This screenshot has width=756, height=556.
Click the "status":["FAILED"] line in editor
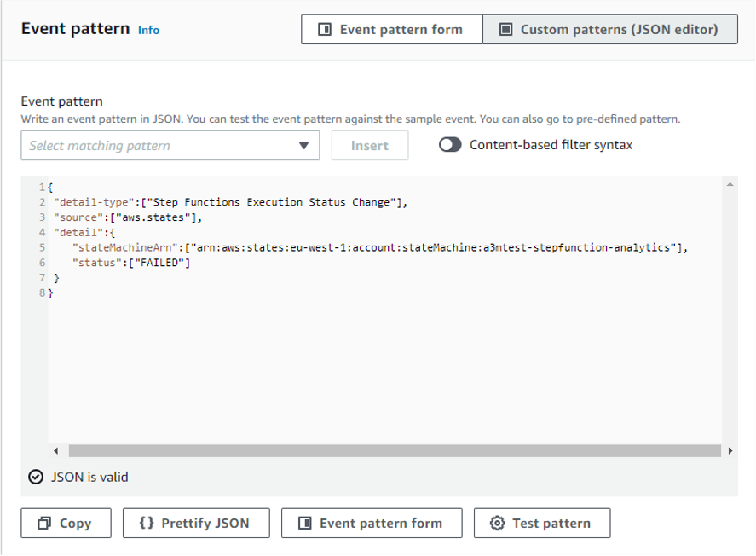click(131, 263)
